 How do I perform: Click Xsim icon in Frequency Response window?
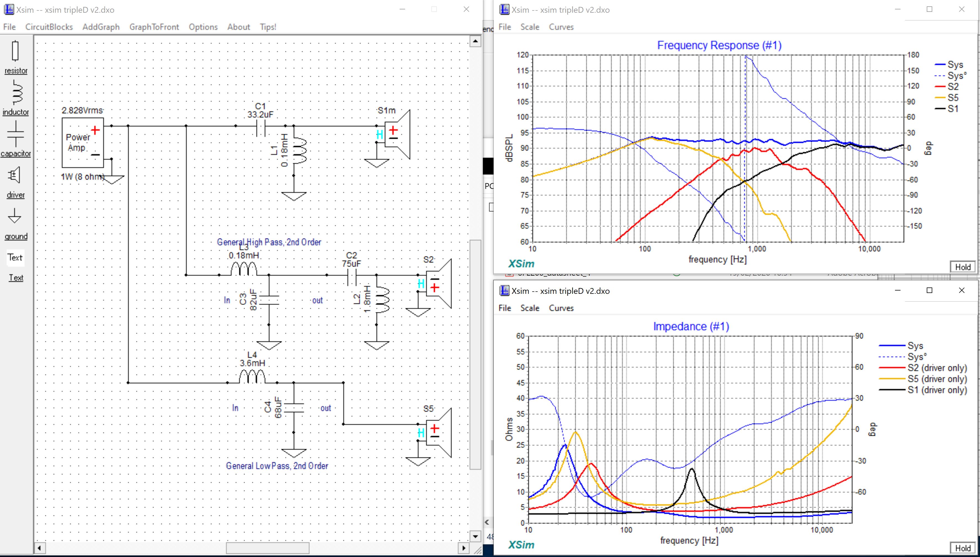(x=504, y=10)
